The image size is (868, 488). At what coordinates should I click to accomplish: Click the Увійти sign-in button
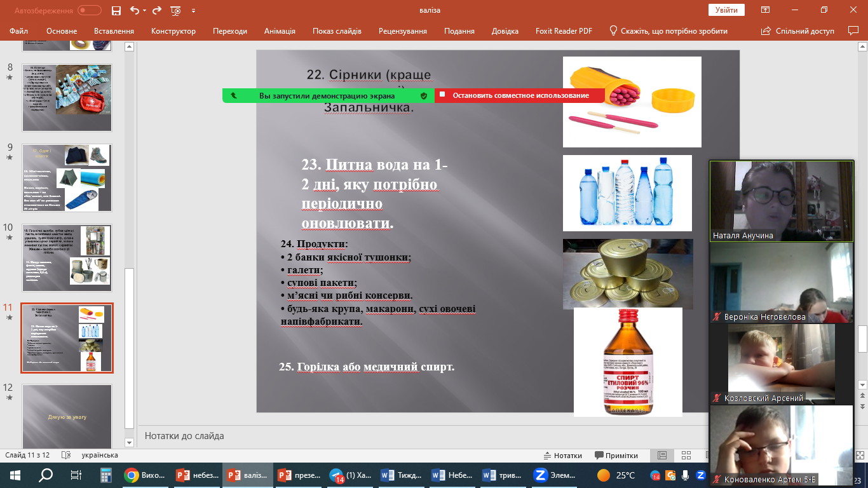coord(726,10)
